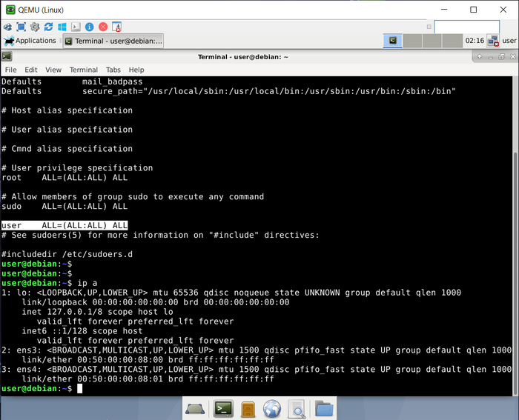Image resolution: width=519 pixels, height=420 pixels.
Task: Click the '#includedir /etc/sudoers.d' line
Action: [x=67, y=254]
